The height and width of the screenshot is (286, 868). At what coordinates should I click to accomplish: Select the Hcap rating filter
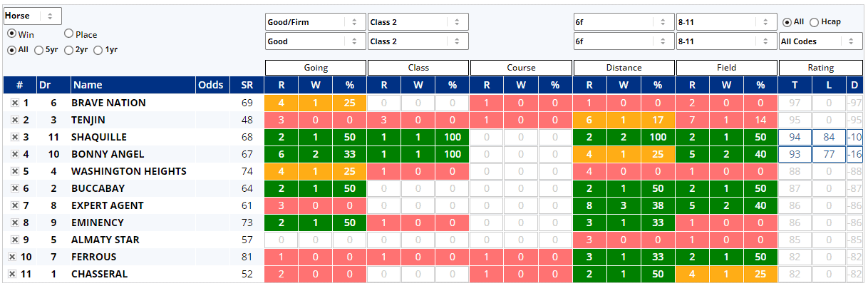point(814,22)
